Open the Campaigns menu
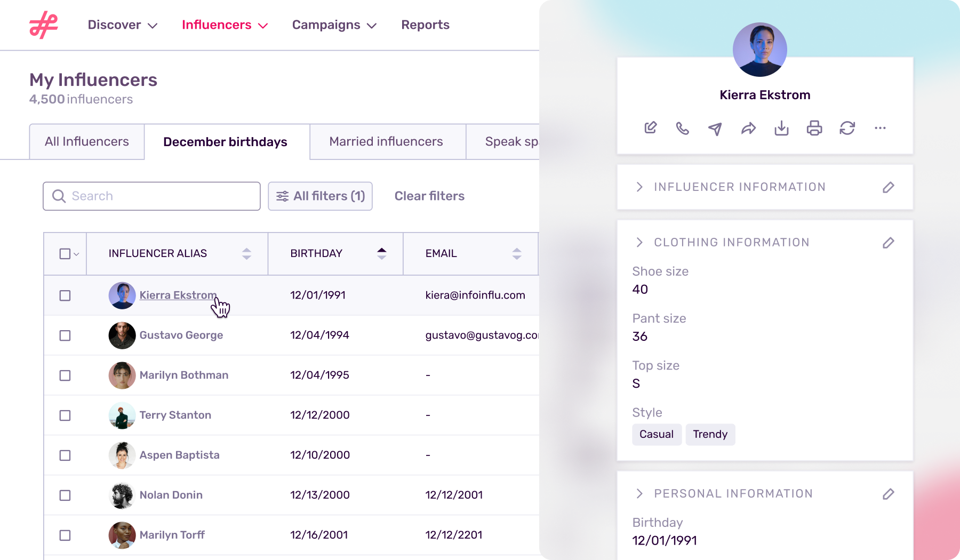 334,25
